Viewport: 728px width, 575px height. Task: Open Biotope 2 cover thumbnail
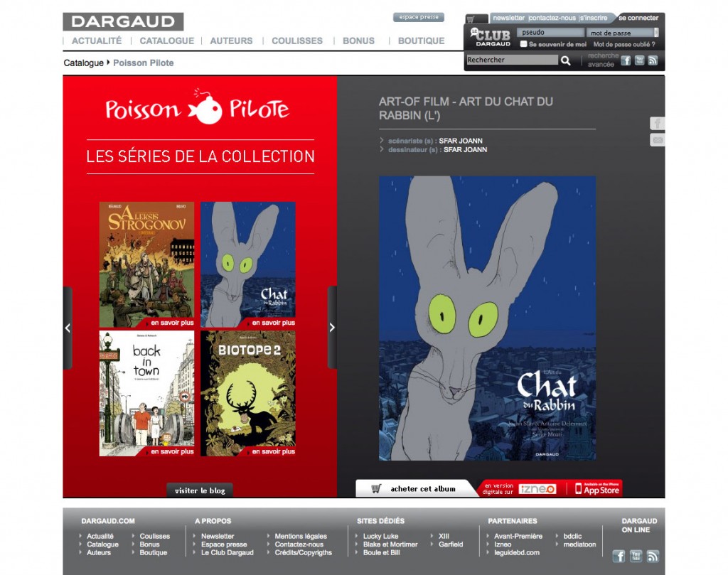click(x=248, y=393)
